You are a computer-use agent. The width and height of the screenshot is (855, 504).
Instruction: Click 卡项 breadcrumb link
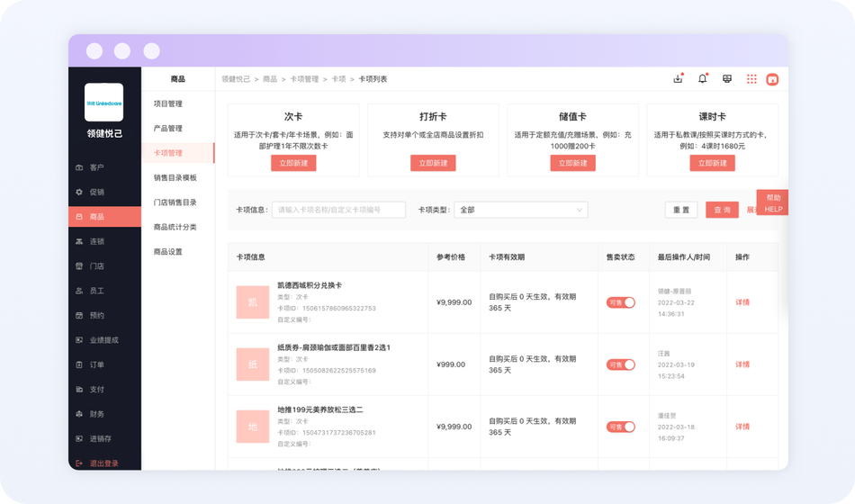[x=338, y=79]
